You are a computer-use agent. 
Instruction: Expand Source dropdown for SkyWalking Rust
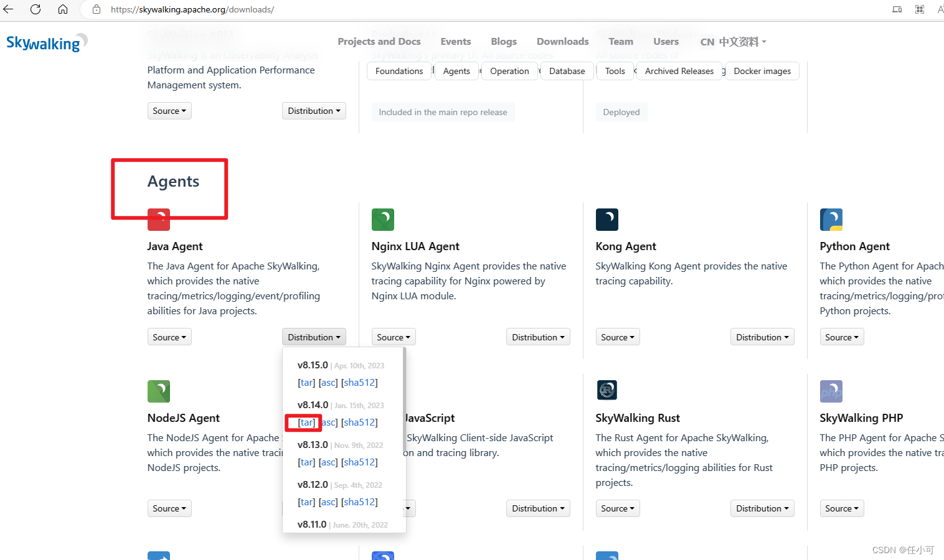(618, 508)
